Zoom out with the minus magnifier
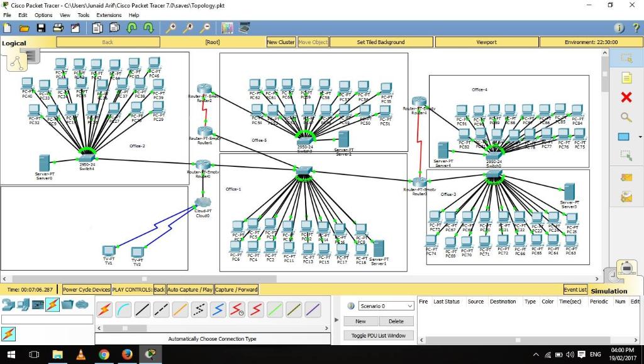The height and width of the screenshot is (364, 644). [x=205, y=28]
